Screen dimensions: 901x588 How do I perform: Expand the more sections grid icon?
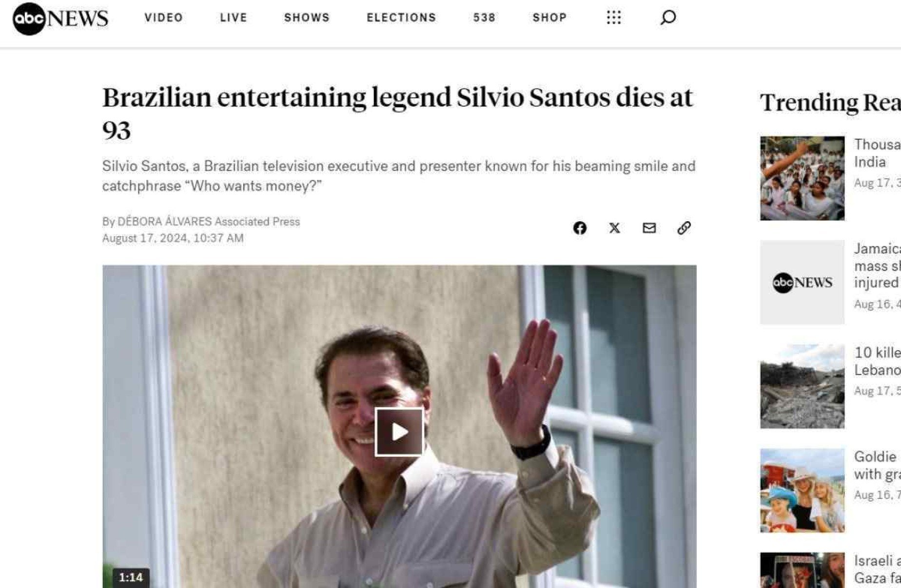pyautogui.click(x=614, y=18)
